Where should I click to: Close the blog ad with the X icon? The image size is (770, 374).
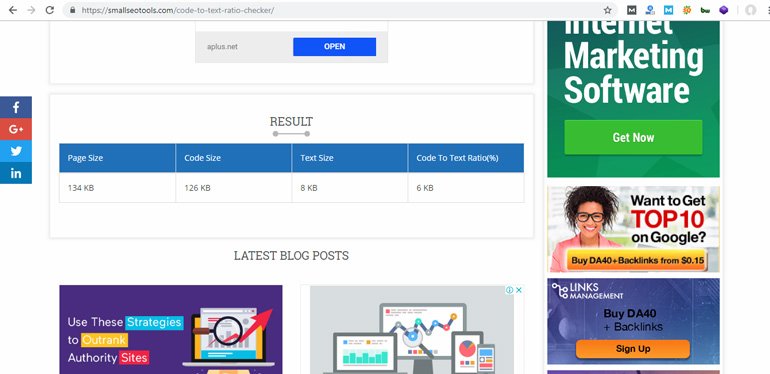518,290
